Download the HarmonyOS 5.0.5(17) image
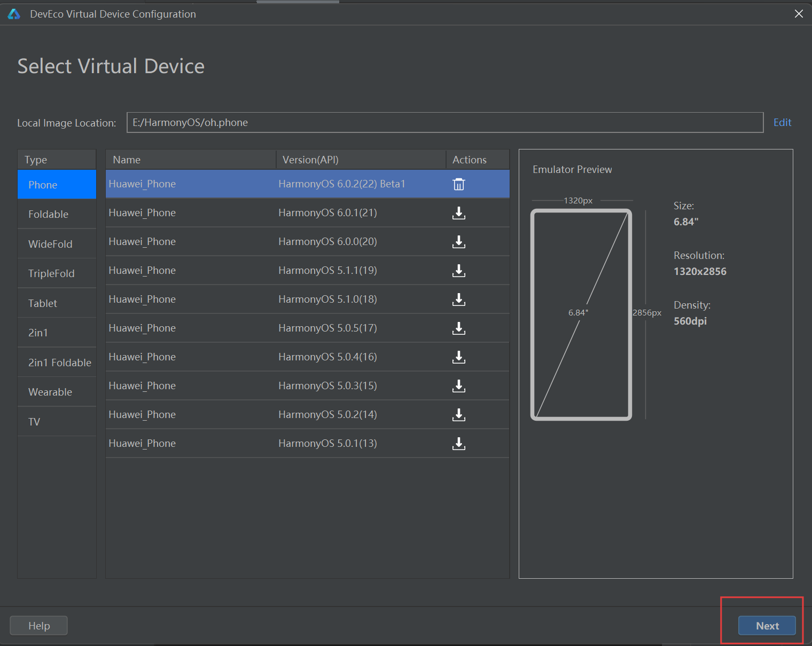812x646 pixels. point(459,328)
